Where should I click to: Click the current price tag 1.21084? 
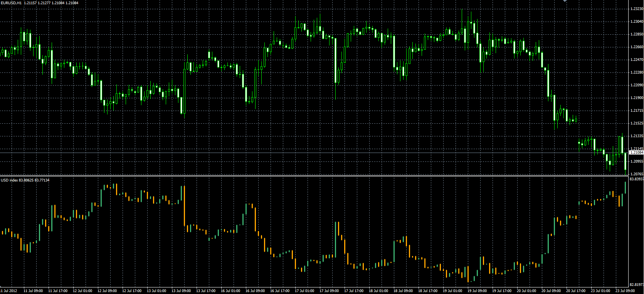tap(636, 153)
